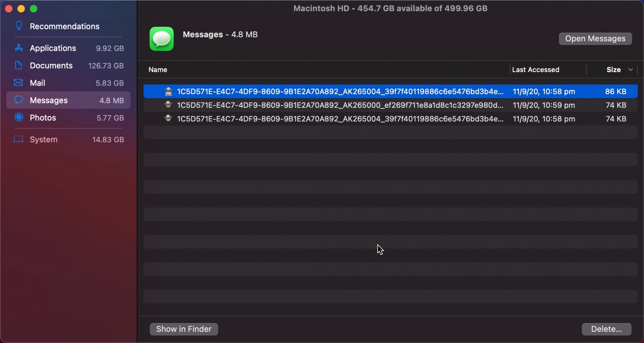Select the Photos category label

click(43, 117)
